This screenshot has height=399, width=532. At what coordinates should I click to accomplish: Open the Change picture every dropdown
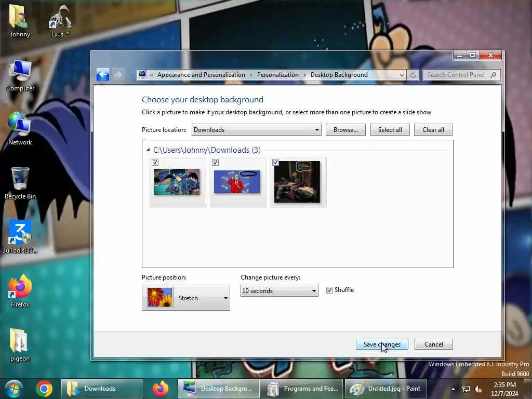click(279, 291)
